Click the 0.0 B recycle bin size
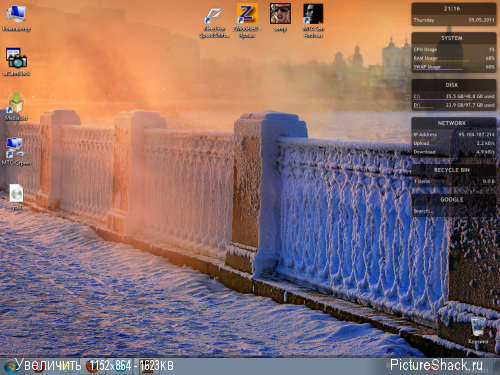This screenshot has width=500, height=375. click(488, 182)
